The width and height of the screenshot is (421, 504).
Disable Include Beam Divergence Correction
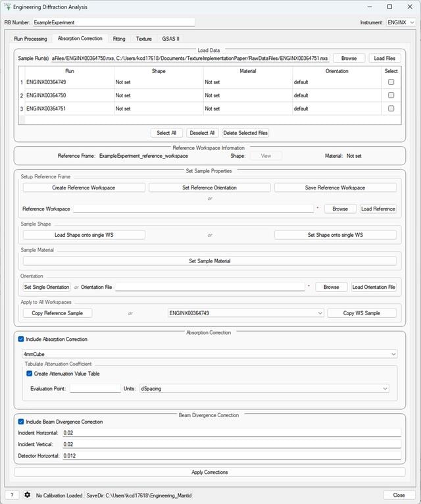[x=21, y=422]
